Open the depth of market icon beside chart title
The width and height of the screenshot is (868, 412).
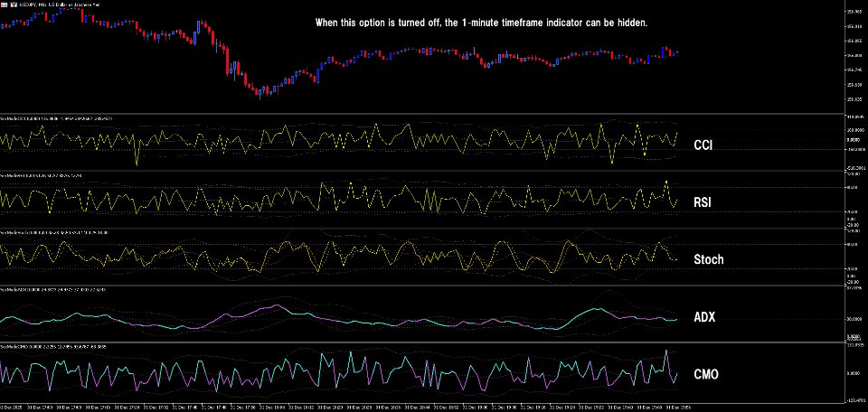4,5
